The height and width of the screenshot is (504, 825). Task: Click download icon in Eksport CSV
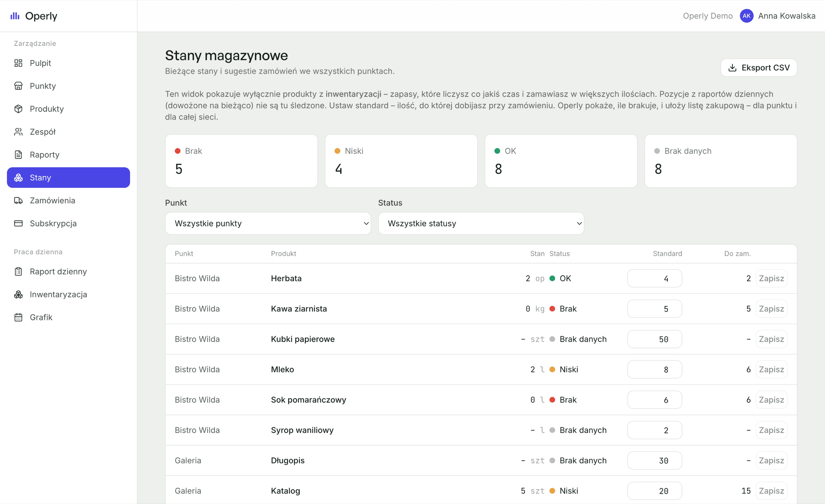[x=733, y=68]
